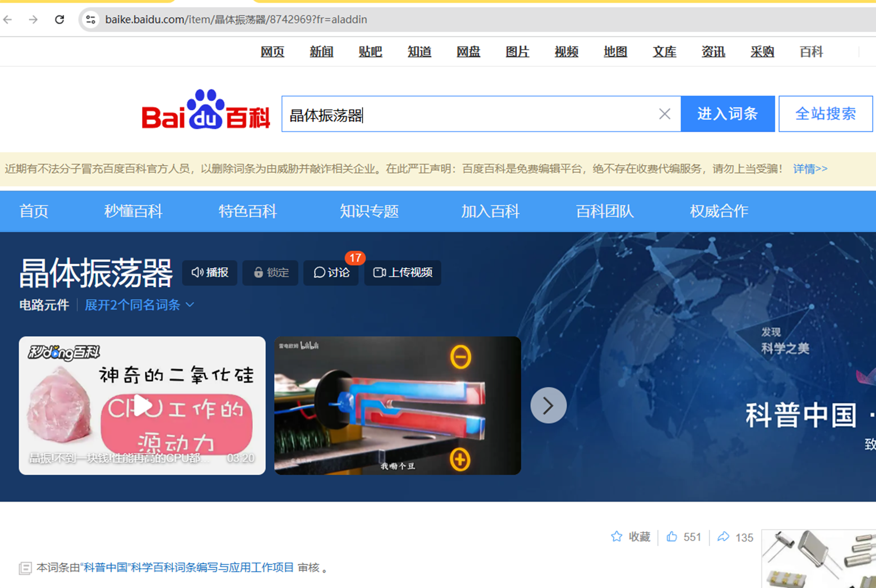Click the share arrow icon
This screenshot has height=588, width=876.
[x=723, y=536]
